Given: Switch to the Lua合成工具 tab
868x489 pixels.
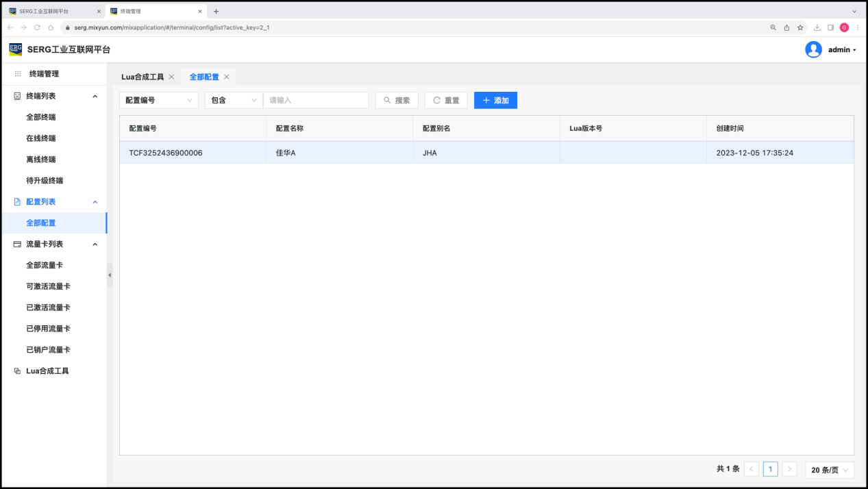Looking at the screenshot, I should point(142,77).
